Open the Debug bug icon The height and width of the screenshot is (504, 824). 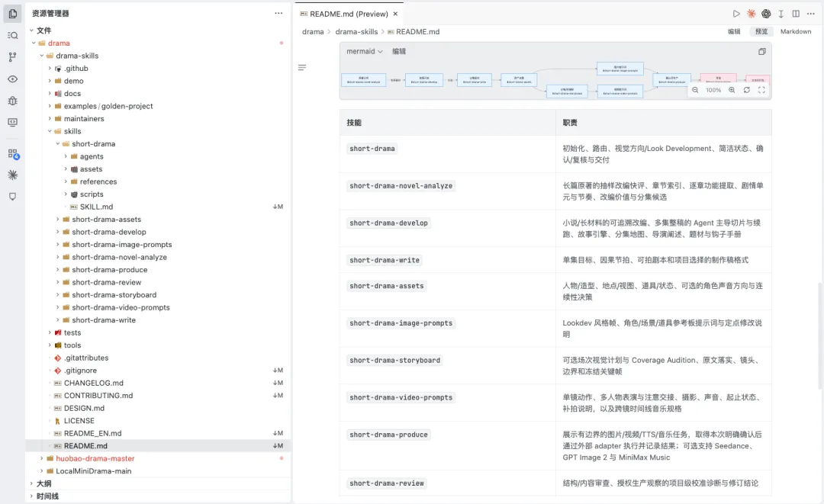(x=13, y=101)
